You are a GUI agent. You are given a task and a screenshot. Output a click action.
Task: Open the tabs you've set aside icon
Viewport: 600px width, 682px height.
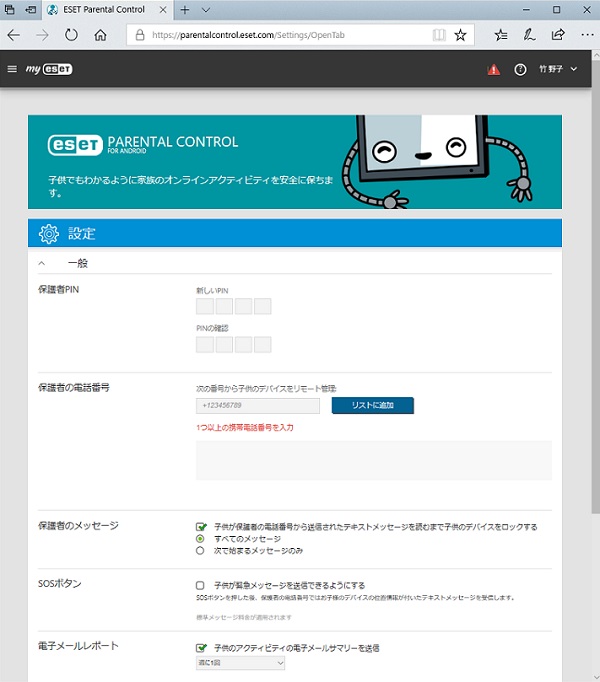[10, 10]
